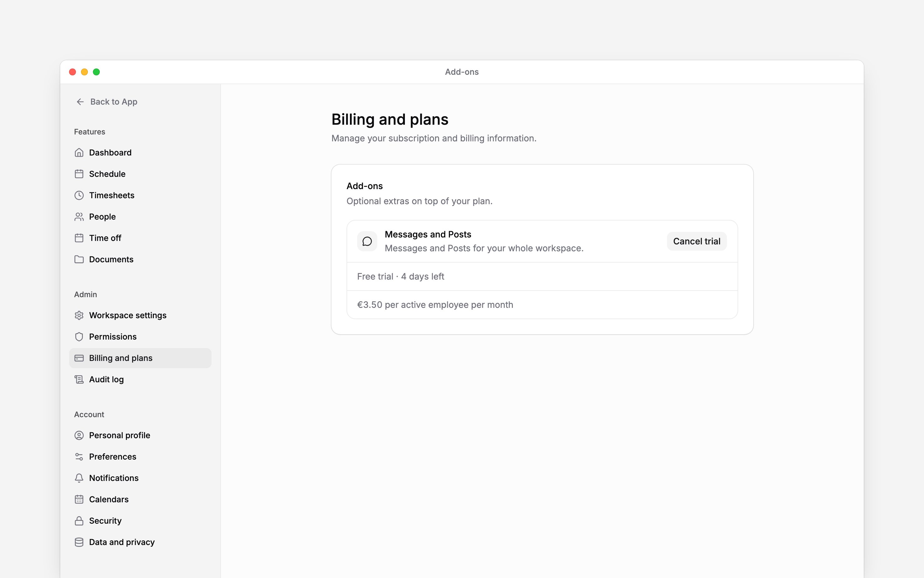This screenshot has width=924, height=578.
Task: Click the Notifications bell icon
Action: [x=79, y=478]
